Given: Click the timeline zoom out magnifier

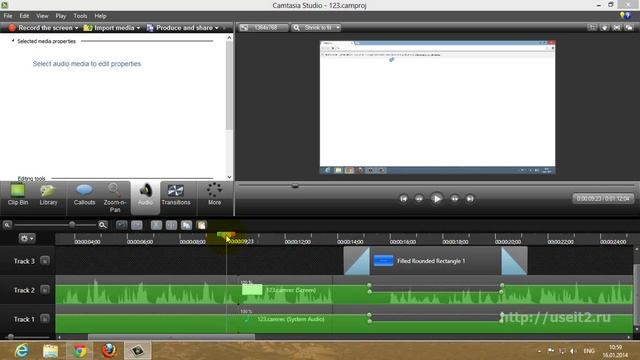Looking at the screenshot, I should click(7, 225).
